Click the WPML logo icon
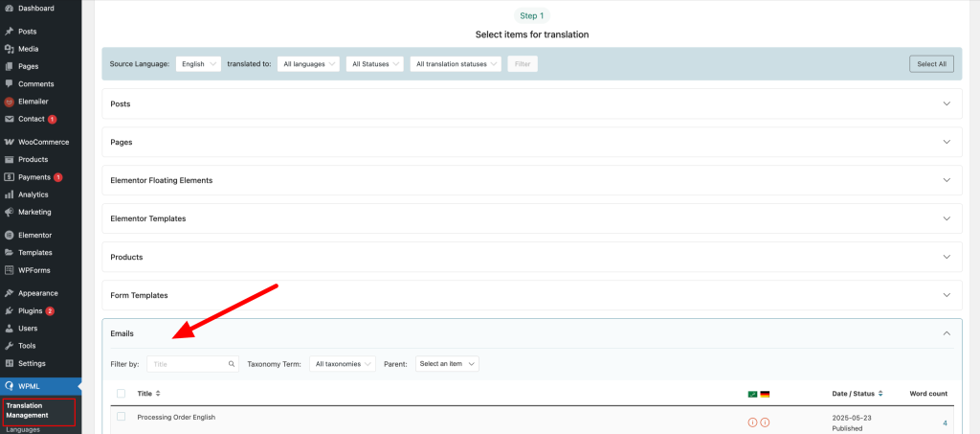The width and height of the screenshot is (980, 434). [9, 386]
